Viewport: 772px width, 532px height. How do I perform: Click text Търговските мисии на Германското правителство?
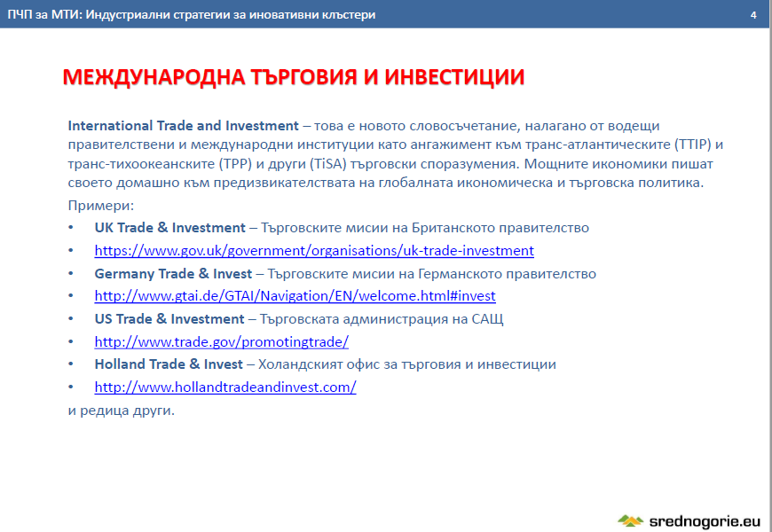[x=432, y=274]
